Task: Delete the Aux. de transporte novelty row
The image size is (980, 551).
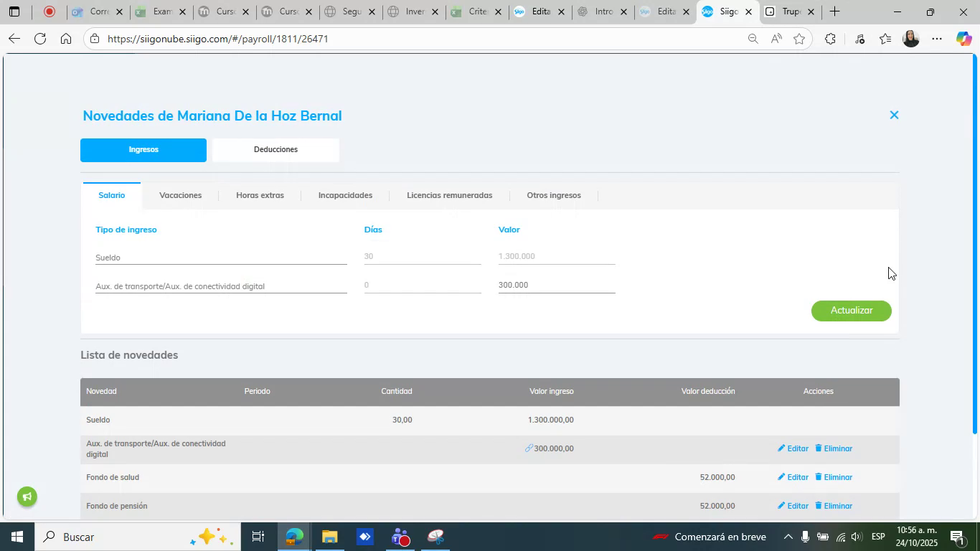Action: pyautogui.click(x=834, y=448)
